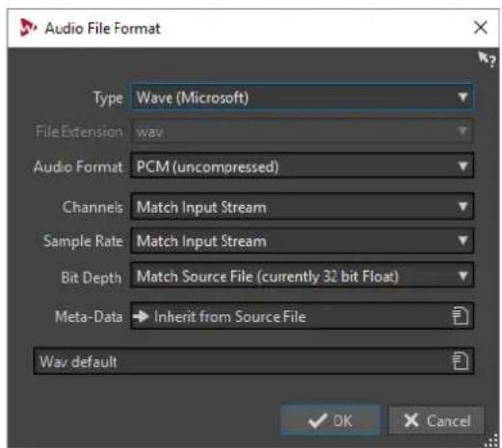The image size is (502, 448).
Task: Activate the What's This help cursor icon
Action: click(487, 59)
